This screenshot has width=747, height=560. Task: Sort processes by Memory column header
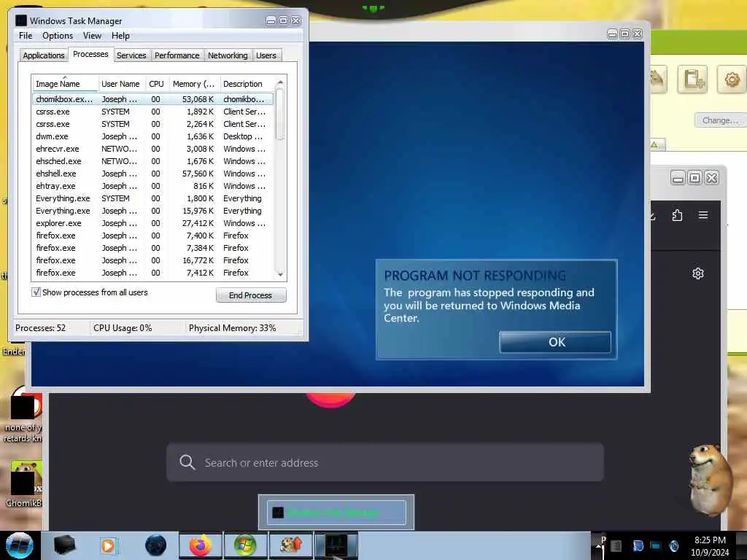point(194,84)
